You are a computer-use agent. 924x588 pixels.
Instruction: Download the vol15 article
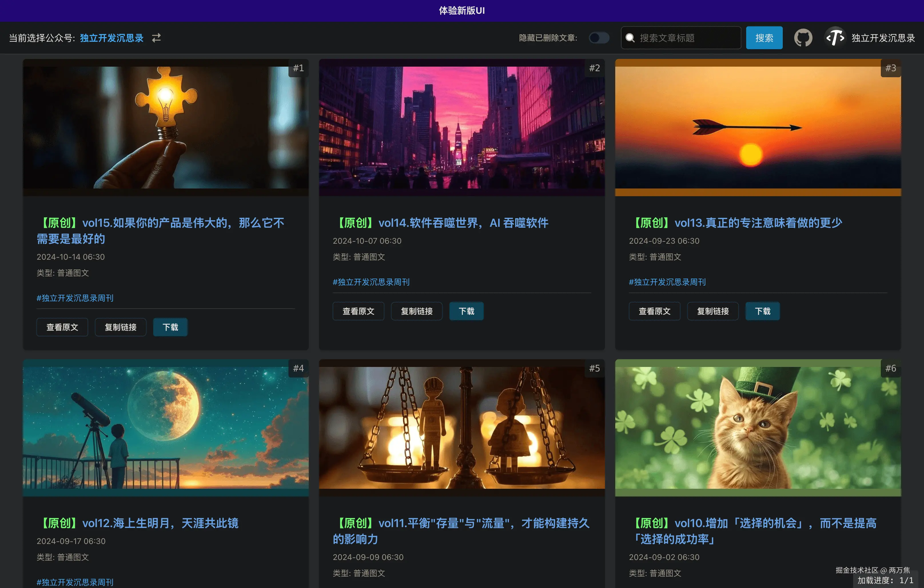[x=170, y=327]
